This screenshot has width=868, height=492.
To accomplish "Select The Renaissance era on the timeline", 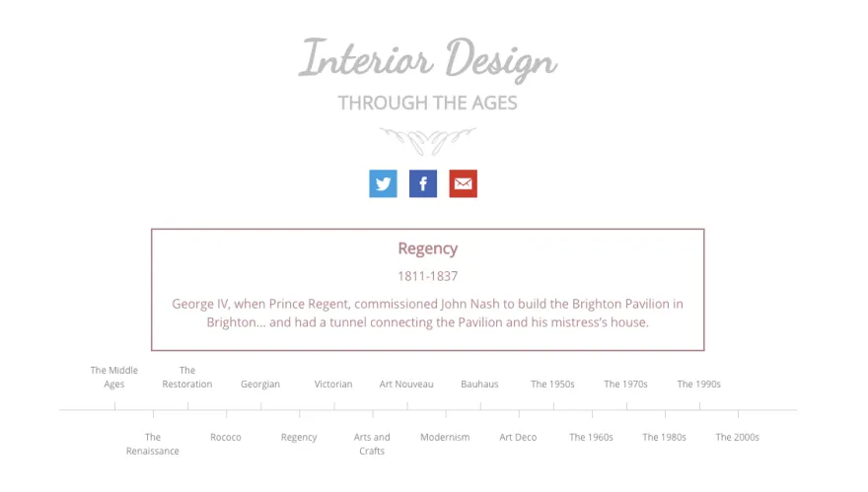I will (x=153, y=444).
